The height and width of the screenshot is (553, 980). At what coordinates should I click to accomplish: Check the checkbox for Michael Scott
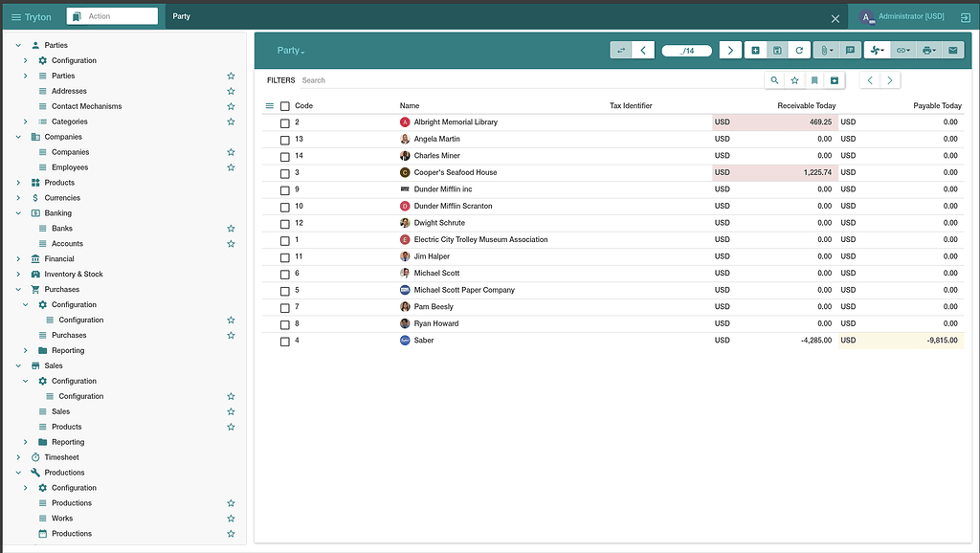[x=284, y=273]
